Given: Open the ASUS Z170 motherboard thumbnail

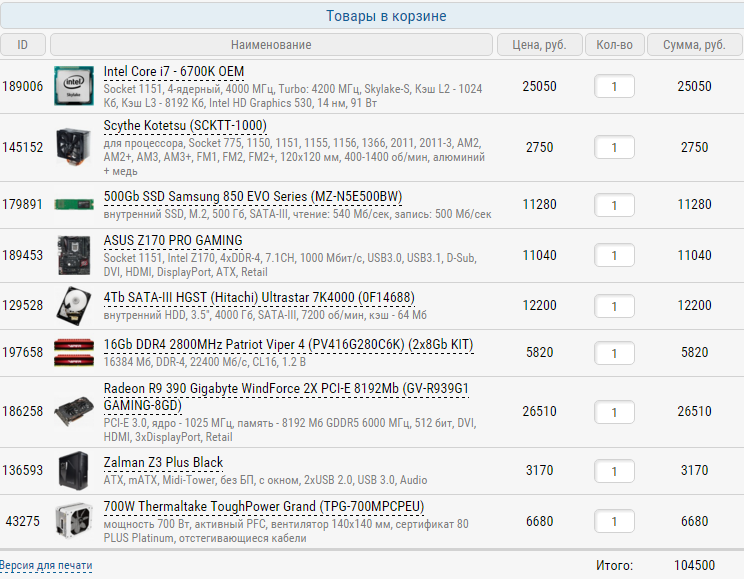Looking at the screenshot, I should [74, 255].
